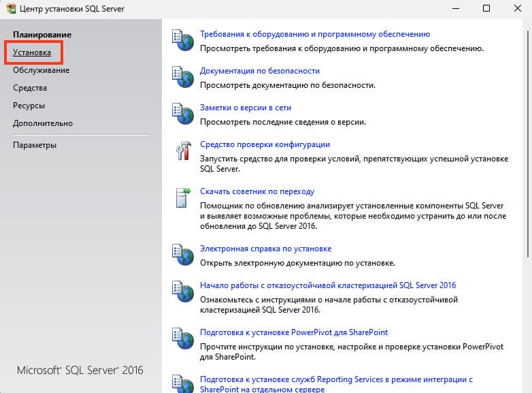532x393 pixels.
Task: Click globe icon beside Начало работы с отказоустойчивой кластеризацией
Action: tap(182, 292)
